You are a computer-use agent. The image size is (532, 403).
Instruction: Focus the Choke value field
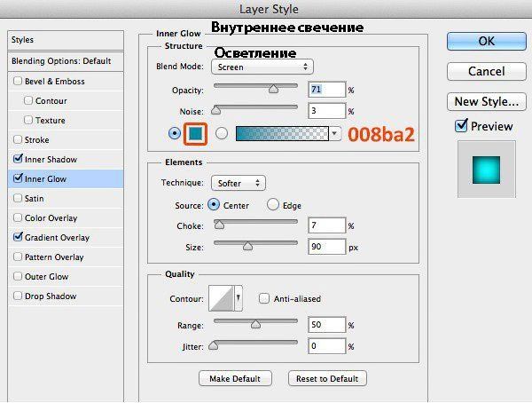point(326,225)
